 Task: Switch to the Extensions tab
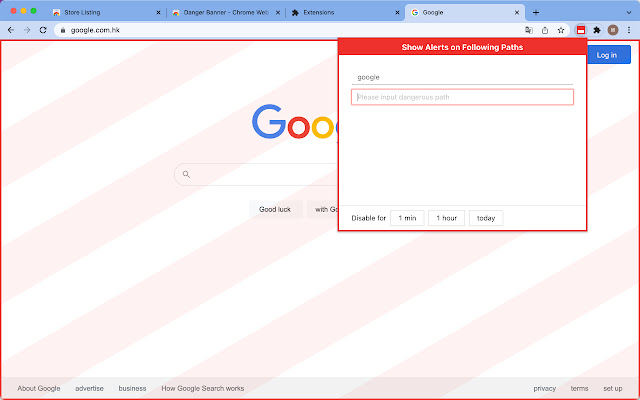(345, 13)
